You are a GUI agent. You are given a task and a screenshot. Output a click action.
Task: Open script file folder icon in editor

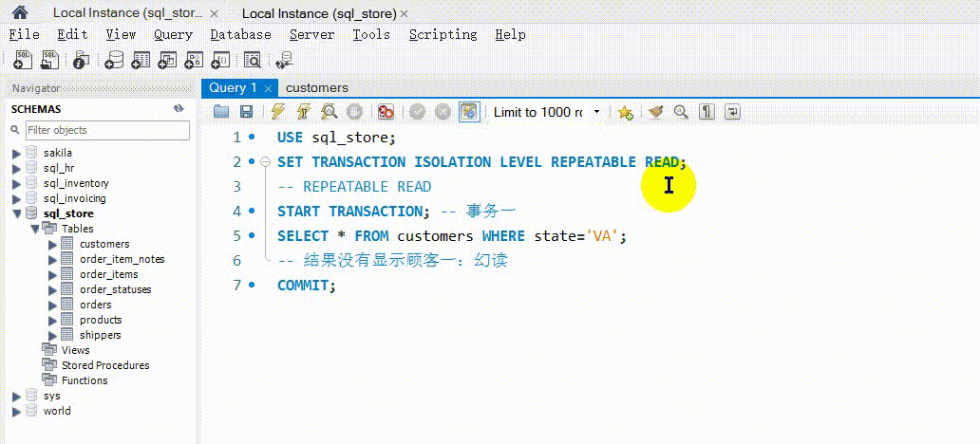tap(221, 112)
